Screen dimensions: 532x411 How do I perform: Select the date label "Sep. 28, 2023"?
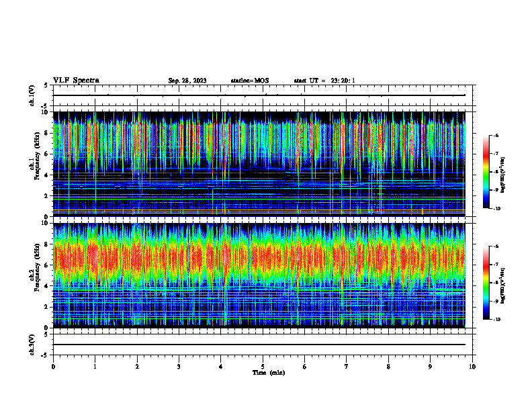click(187, 81)
